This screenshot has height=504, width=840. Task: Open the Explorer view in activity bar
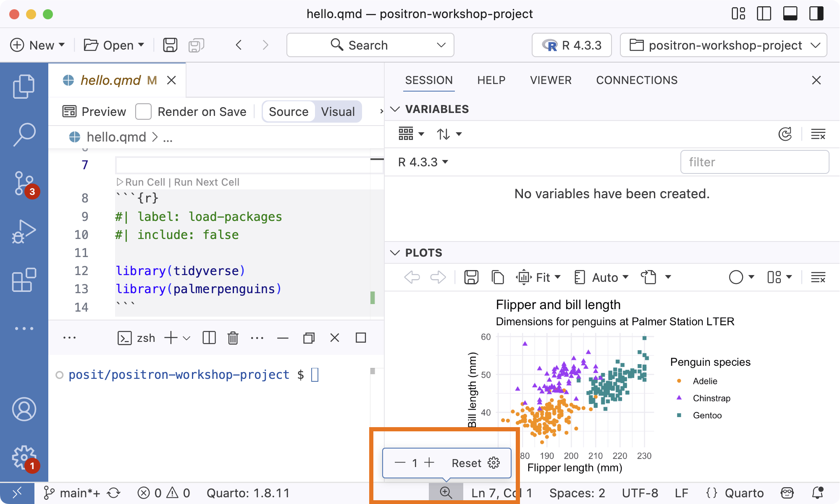pyautogui.click(x=24, y=86)
